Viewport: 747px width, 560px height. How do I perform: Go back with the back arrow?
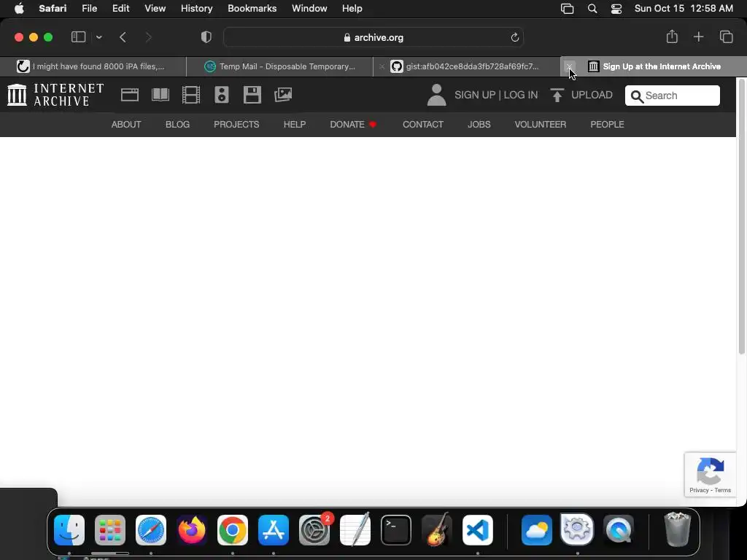123,37
